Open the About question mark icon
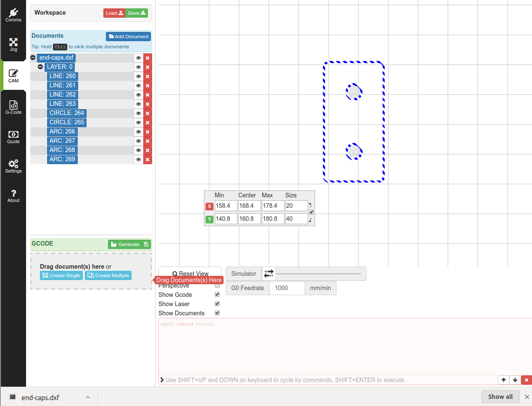532x406 pixels. click(x=13, y=195)
